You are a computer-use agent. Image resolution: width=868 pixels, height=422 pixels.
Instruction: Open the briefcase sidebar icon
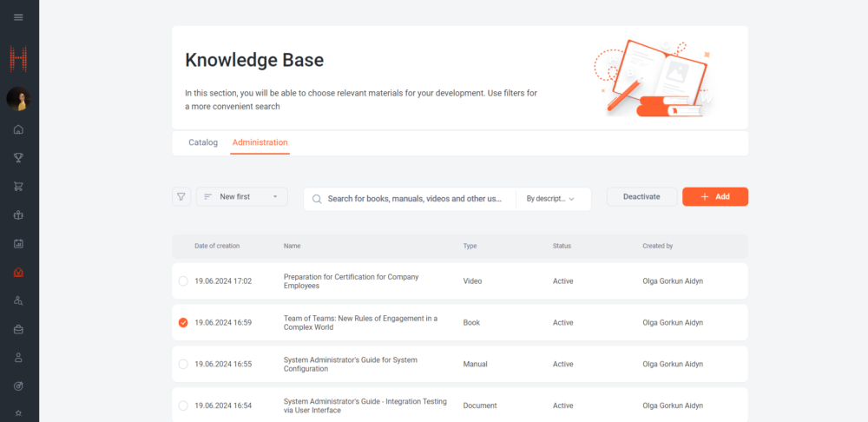(x=19, y=329)
